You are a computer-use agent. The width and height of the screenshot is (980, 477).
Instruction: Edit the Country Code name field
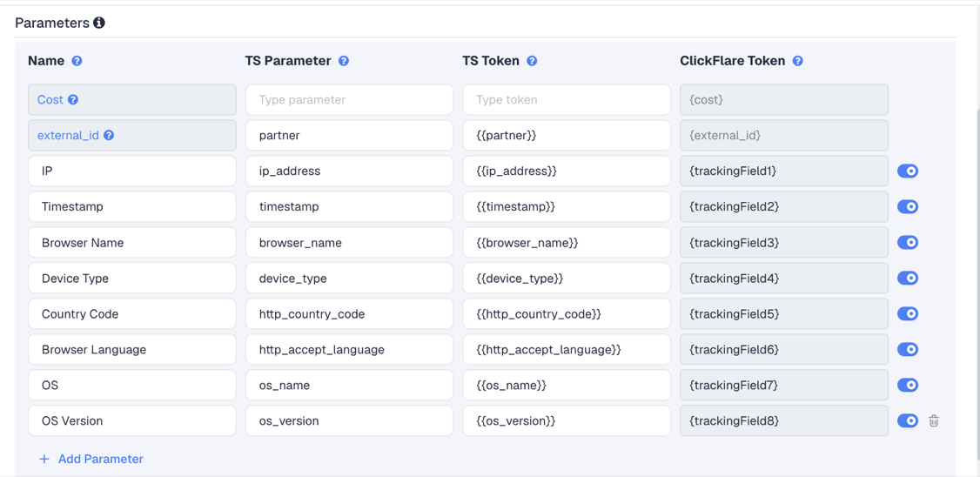pyautogui.click(x=132, y=313)
